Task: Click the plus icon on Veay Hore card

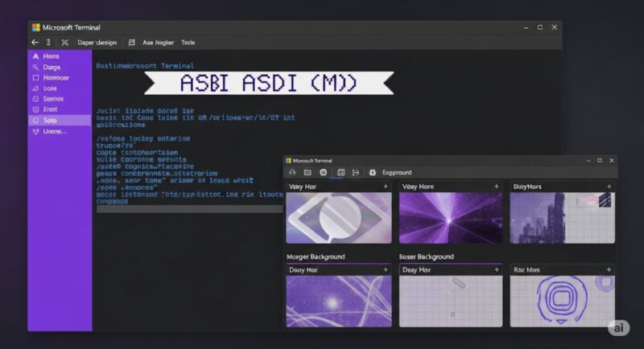Action: [496, 187]
